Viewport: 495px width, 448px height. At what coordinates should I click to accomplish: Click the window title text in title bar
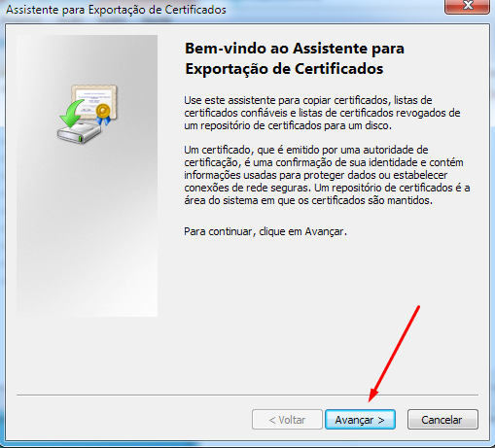[116, 10]
